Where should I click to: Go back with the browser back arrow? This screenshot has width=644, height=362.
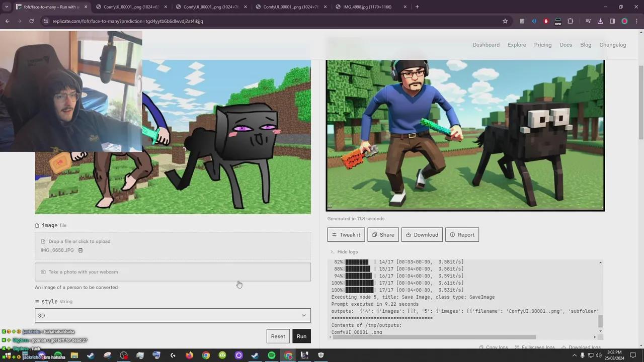(8, 21)
